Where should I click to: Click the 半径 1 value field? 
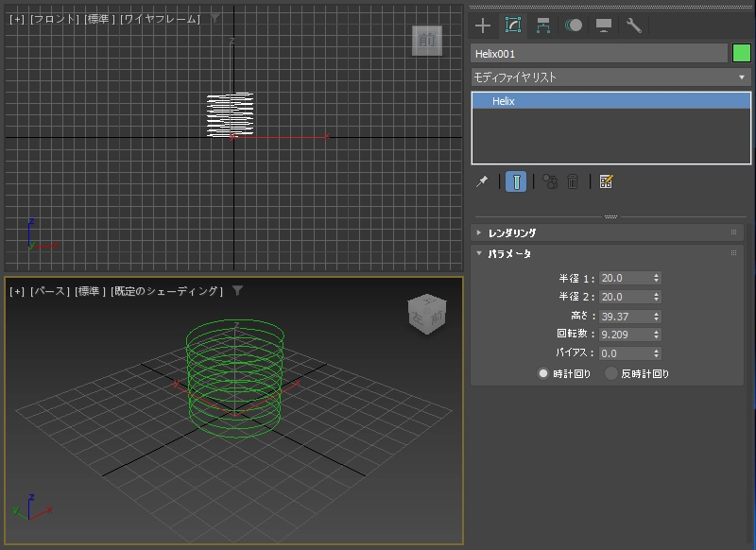pyautogui.click(x=625, y=278)
